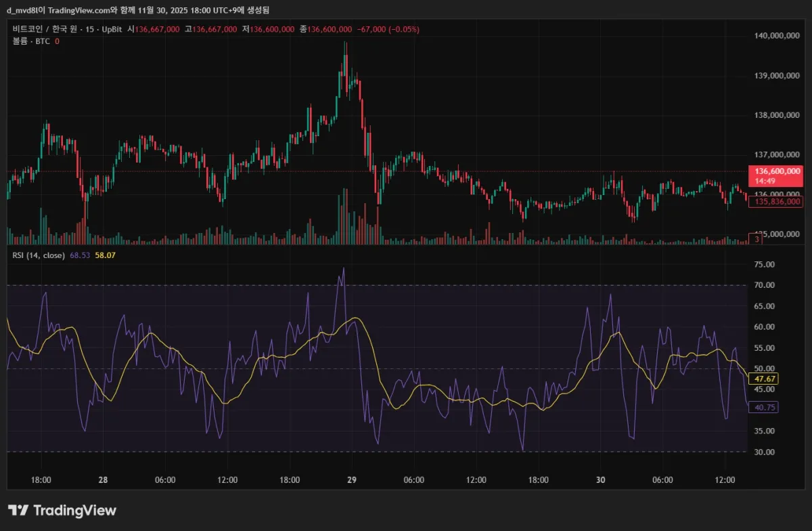Click the 28 date label on time axis
This screenshot has width=812, height=531.
(103, 479)
